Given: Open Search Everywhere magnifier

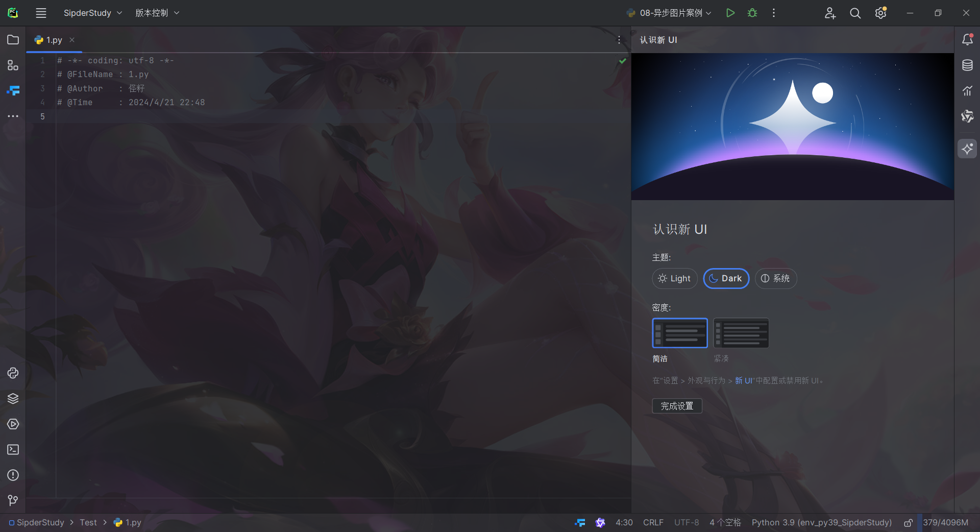Looking at the screenshot, I should click(x=855, y=13).
